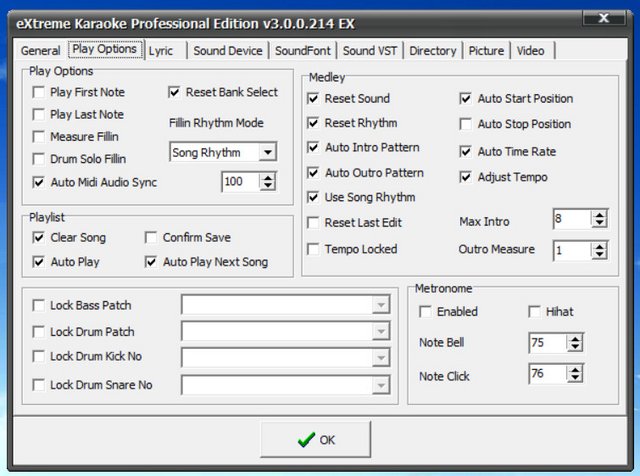Open the Lock Drum Kick No dropdown
Image resolution: width=640 pixels, height=476 pixels.
pyautogui.click(x=381, y=358)
